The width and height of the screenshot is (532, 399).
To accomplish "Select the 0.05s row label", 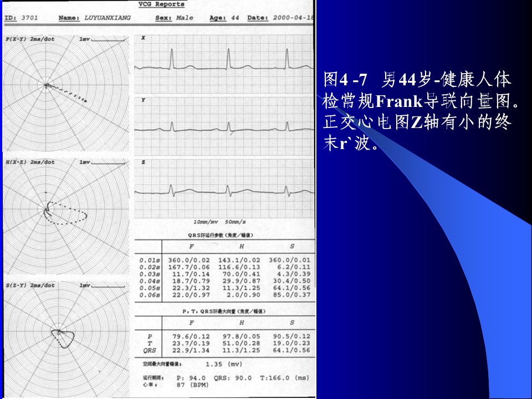I will point(150,288).
